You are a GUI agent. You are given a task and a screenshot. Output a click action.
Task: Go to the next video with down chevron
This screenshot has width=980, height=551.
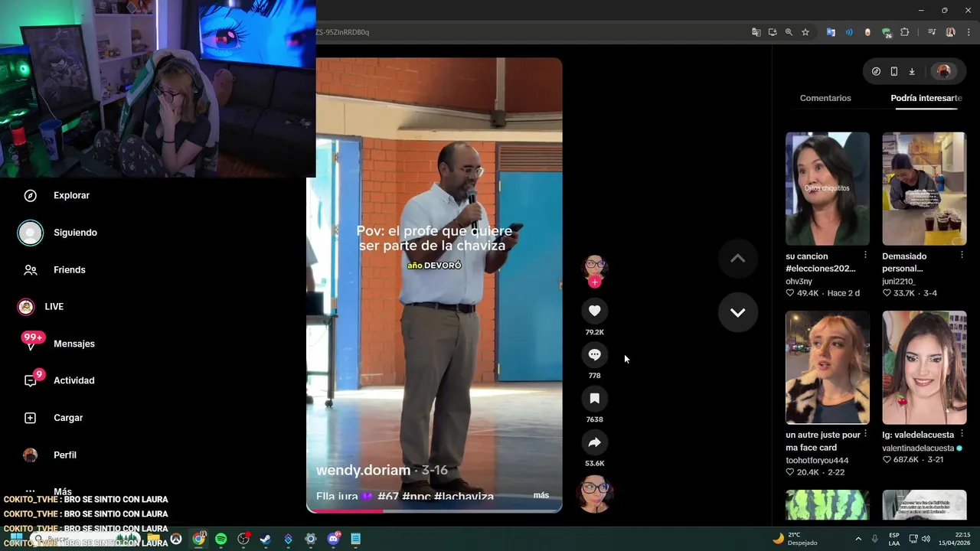tap(737, 312)
